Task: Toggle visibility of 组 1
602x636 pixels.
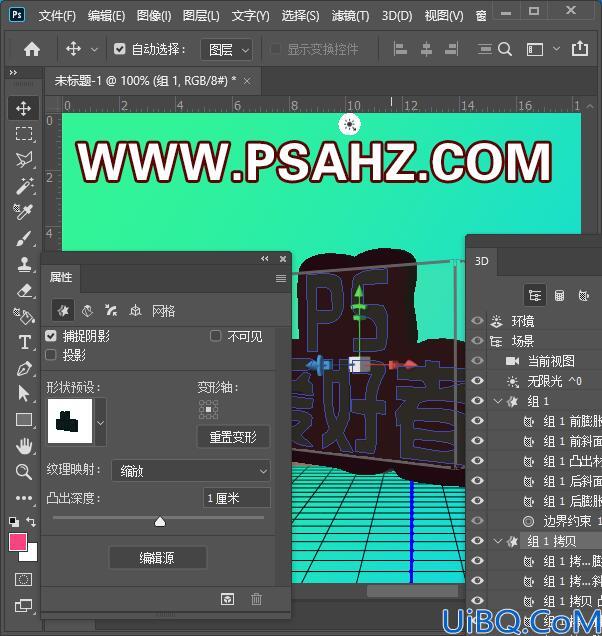Action: click(x=477, y=401)
